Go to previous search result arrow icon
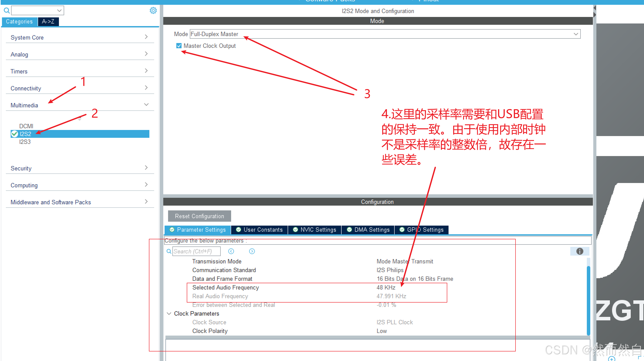 click(x=231, y=251)
